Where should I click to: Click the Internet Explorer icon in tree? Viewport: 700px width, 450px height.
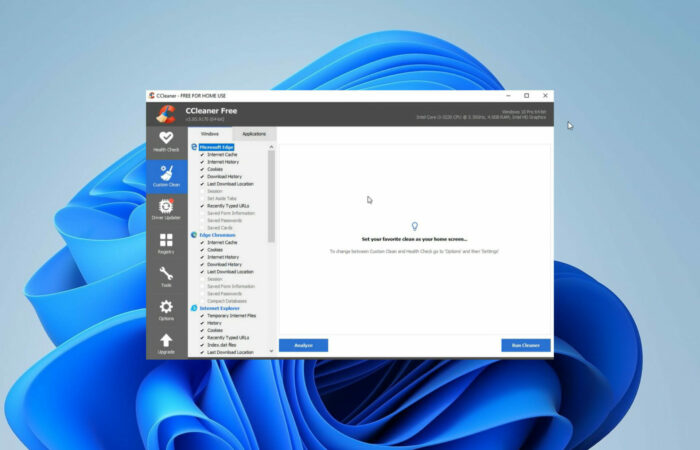point(194,308)
